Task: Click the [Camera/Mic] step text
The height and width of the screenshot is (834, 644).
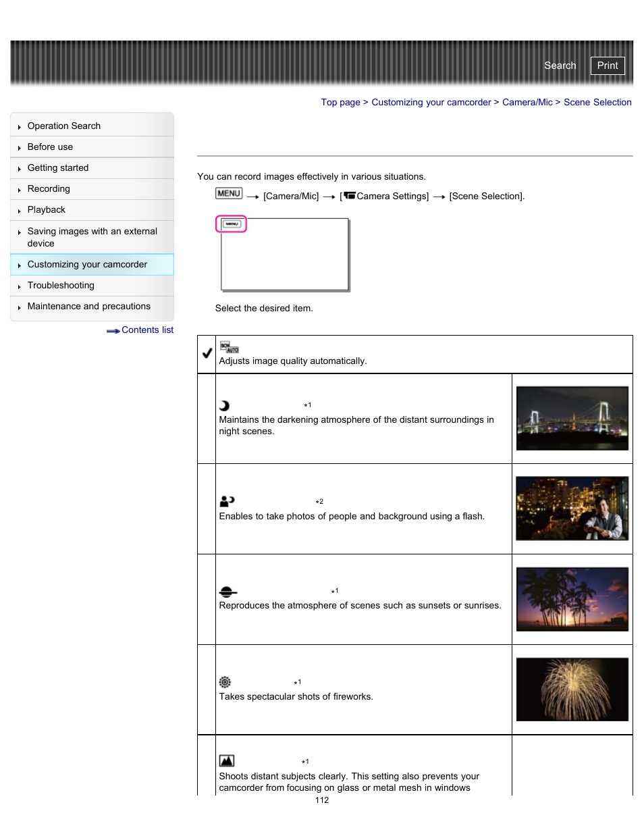Action: point(291,196)
